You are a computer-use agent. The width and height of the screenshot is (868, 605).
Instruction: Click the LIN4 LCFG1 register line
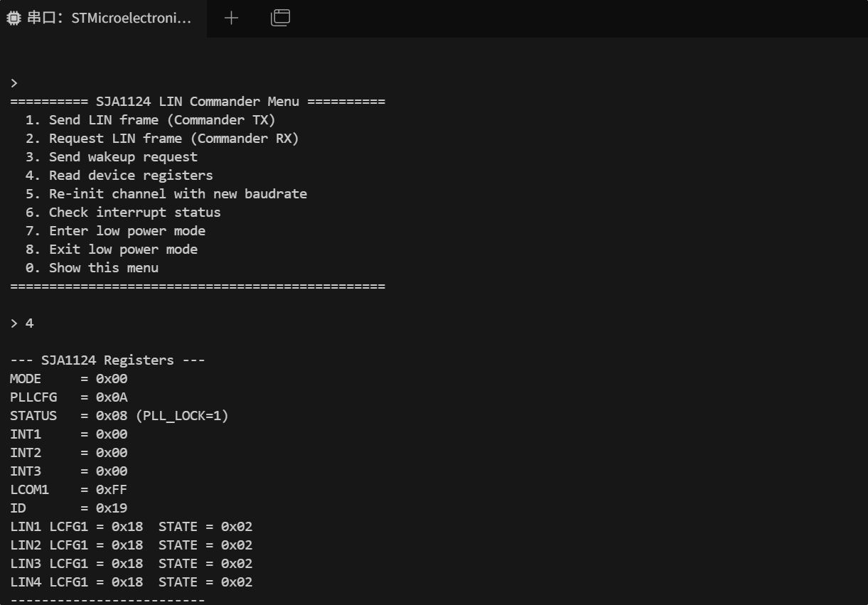tap(132, 582)
